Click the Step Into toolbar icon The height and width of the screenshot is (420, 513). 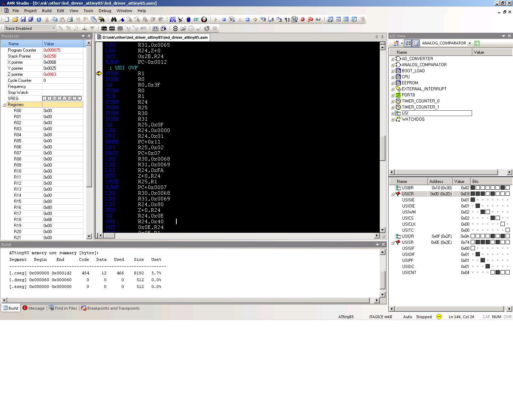tap(263, 20)
